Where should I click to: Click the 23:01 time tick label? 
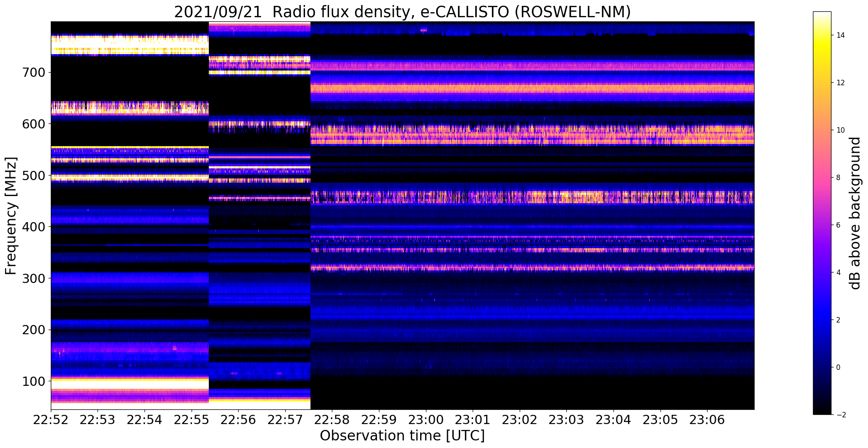click(473, 419)
